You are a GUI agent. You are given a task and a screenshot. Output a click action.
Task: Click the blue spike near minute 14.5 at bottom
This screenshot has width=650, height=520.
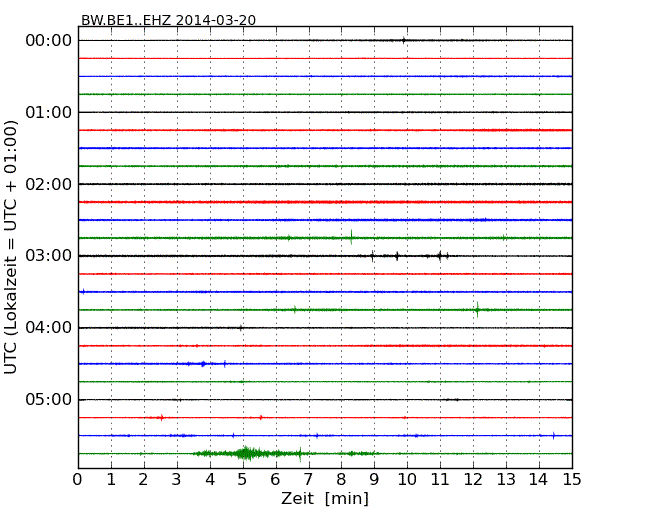pyautogui.click(x=554, y=435)
